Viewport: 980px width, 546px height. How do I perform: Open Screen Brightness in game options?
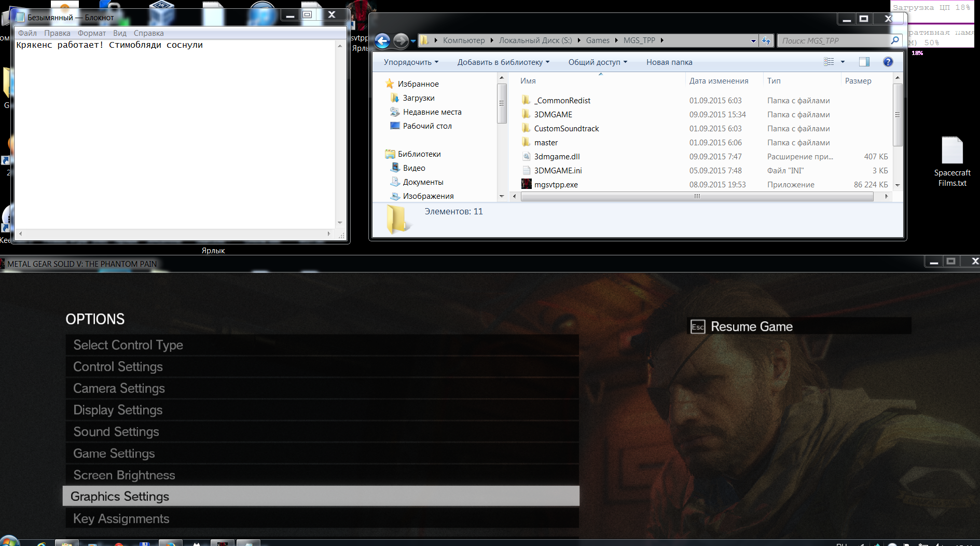[x=322, y=475]
